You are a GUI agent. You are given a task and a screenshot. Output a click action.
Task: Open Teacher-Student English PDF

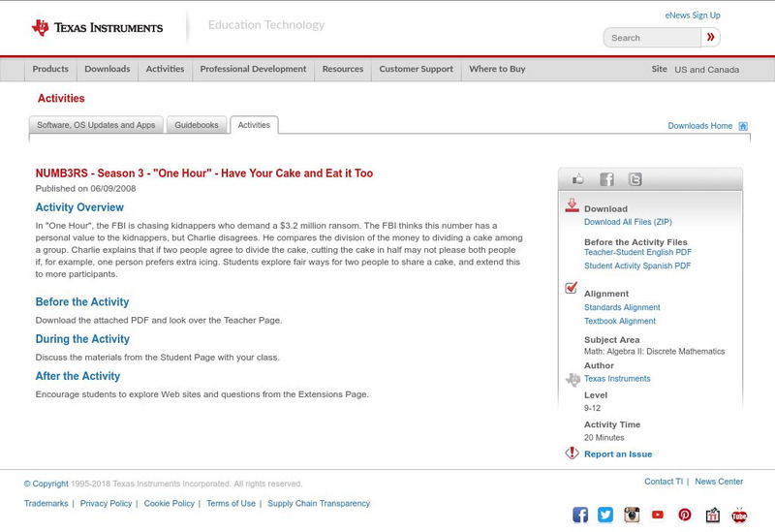tap(637, 252)
